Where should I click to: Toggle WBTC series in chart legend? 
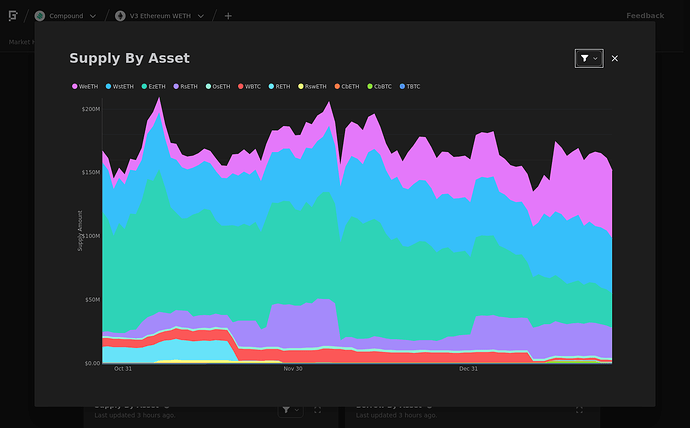click(x=250, y=87)
